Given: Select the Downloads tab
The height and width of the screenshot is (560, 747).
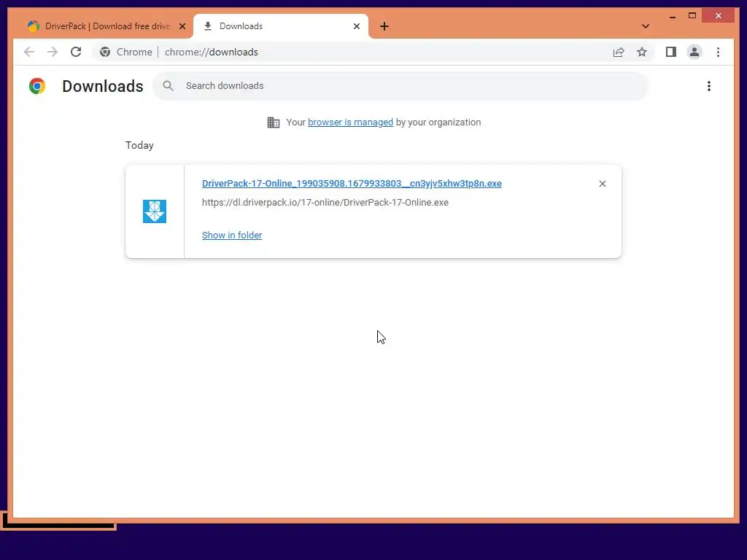Looking at the screenshot, I should pos(281,26).
